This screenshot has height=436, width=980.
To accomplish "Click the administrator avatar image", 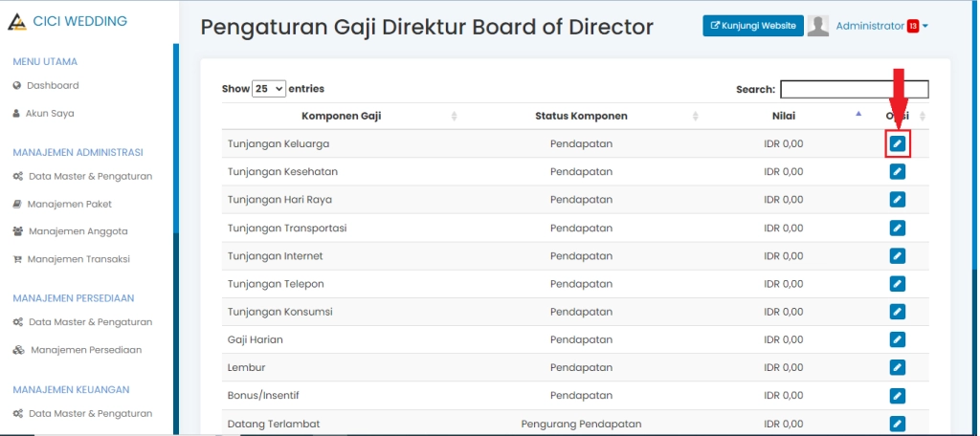I will [818, 26].
